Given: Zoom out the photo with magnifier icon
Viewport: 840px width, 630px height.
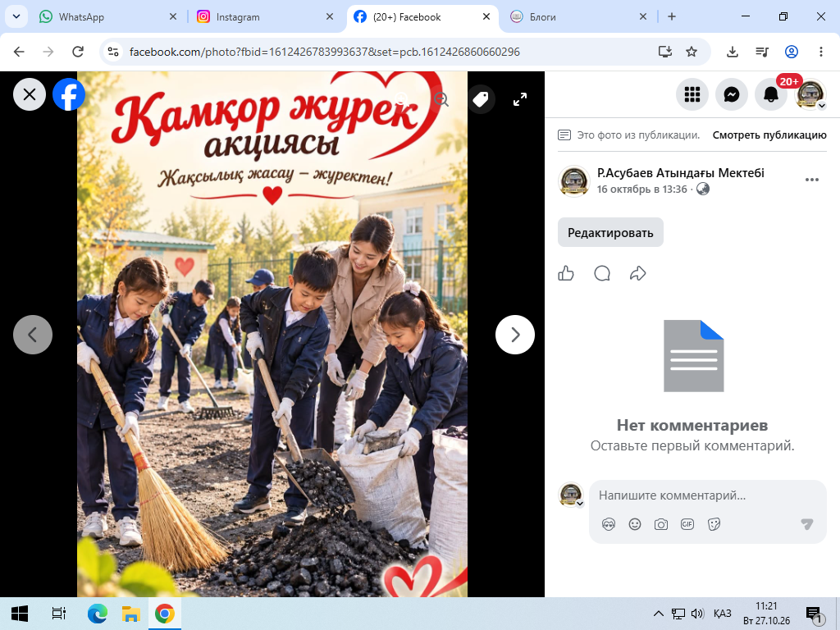Looking at the screenshot, I should click(x=441, y=99).
